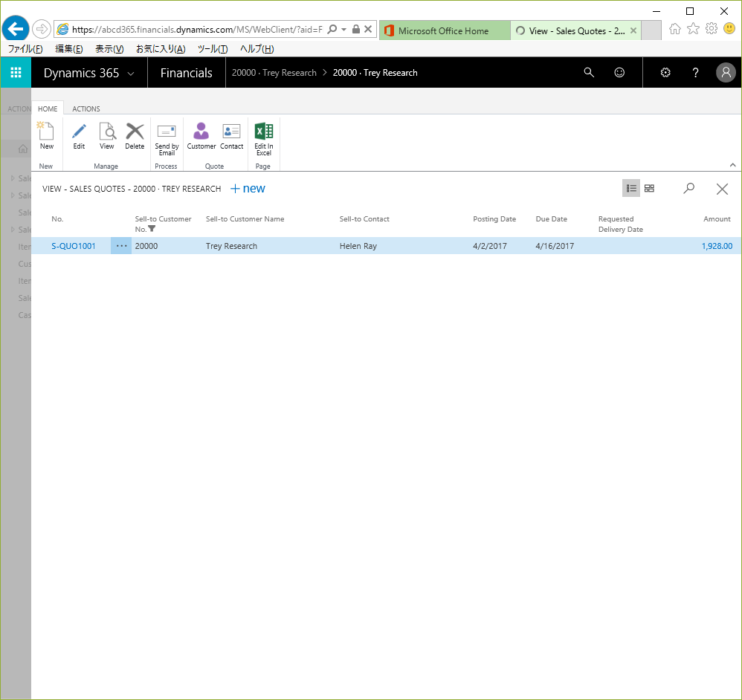Image resolution: width=742 pixels, height=700 pixels.
Task: Open the user account avatar
Action: pyautogui.click(x=726, y=72)
